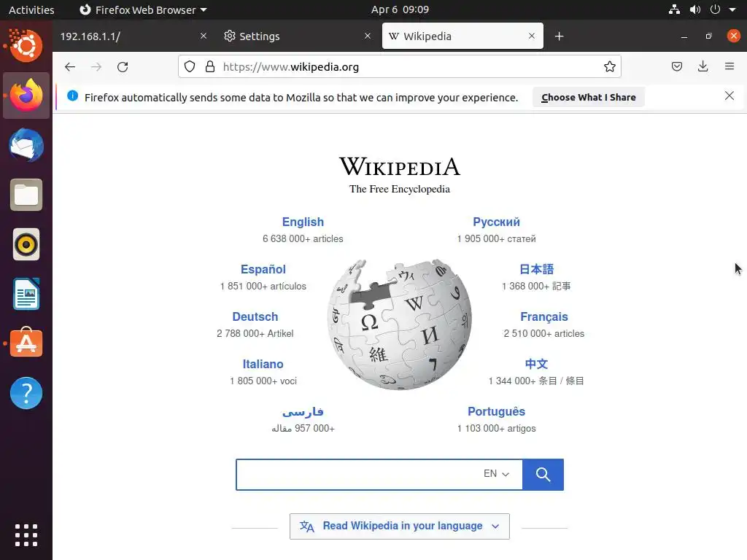The height and width of the screenshot is (560, 747).
Task: Go back using the back arrow
Action: coord(70,66)
